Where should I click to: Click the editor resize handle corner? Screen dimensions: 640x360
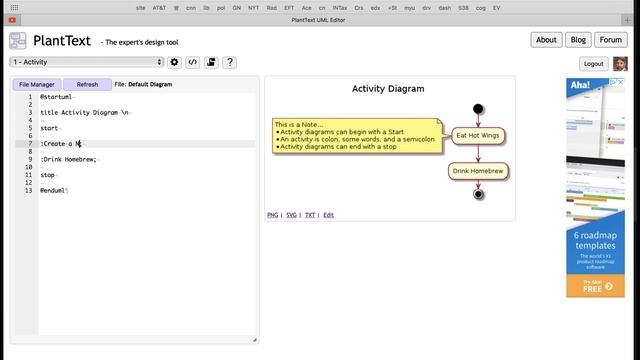click(255, 340)
